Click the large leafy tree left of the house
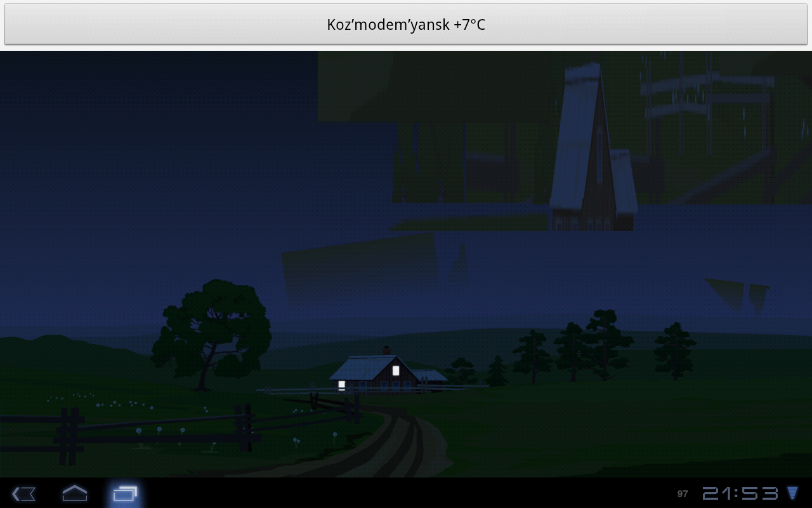Image resolution: width=812 pixels, height=508 pixels. (213, 330)
